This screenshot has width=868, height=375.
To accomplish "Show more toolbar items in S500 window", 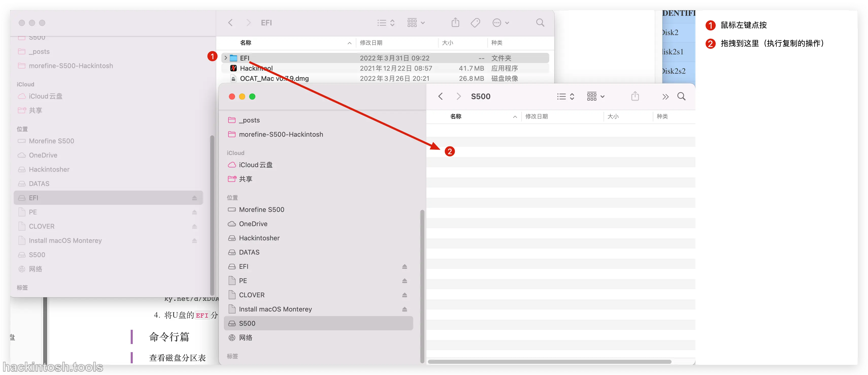I will pos(665,97).
